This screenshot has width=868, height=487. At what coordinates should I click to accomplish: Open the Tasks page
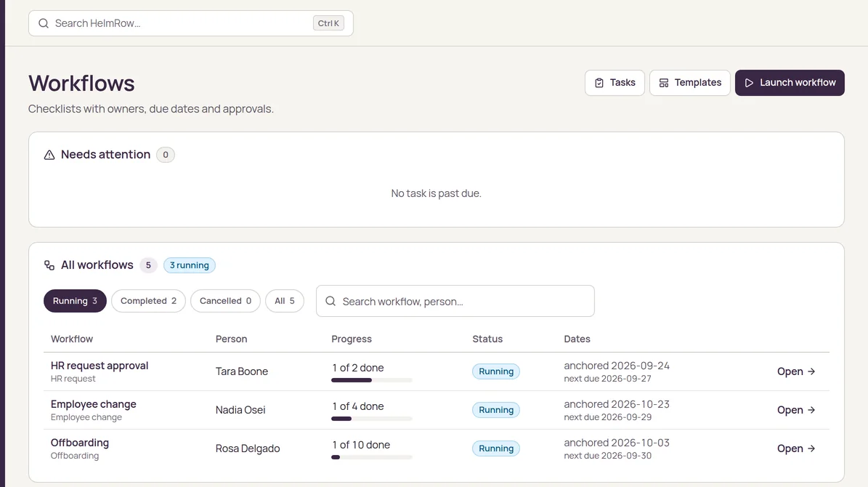tap(615, 83)
